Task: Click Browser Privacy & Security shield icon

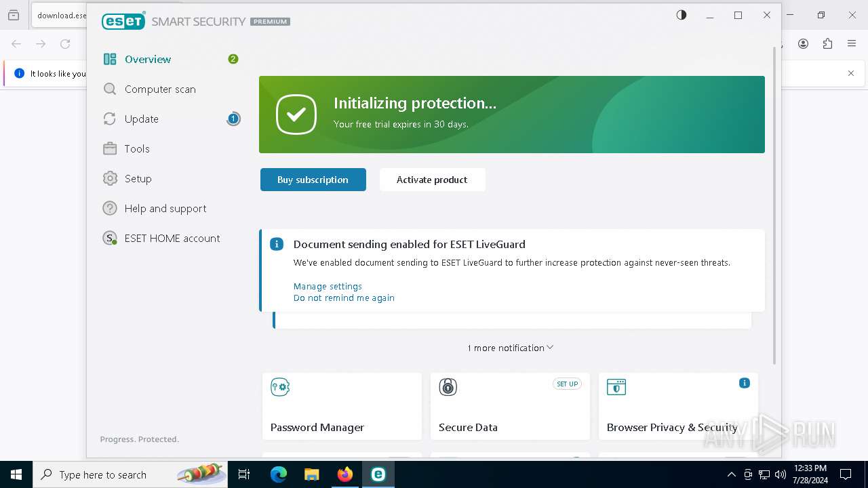Action: point(616,387)
